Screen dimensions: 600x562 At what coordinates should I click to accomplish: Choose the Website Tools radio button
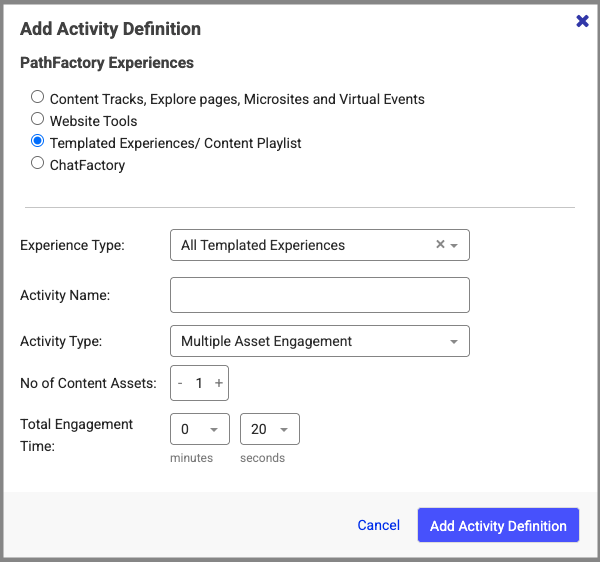click(37, 119)
